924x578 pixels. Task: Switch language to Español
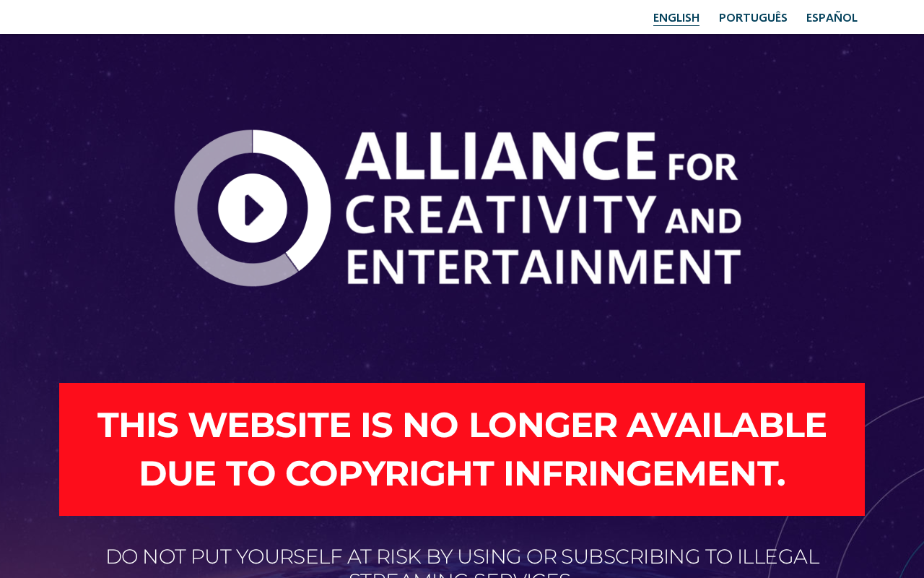tap(832, 17)
